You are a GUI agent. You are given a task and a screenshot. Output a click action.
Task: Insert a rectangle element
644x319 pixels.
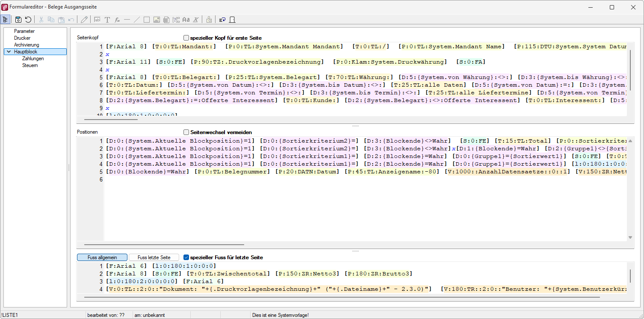click(x=147, y=19)
